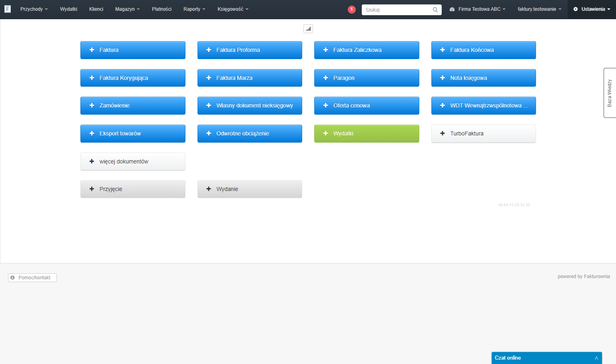Click the notifications badge showing 5
The width and height of the screenshot is (616, 364).
352,10
